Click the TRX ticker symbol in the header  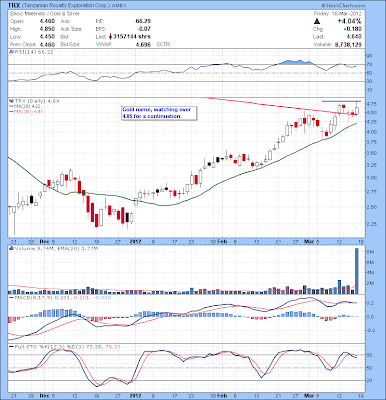pos(14,6)
